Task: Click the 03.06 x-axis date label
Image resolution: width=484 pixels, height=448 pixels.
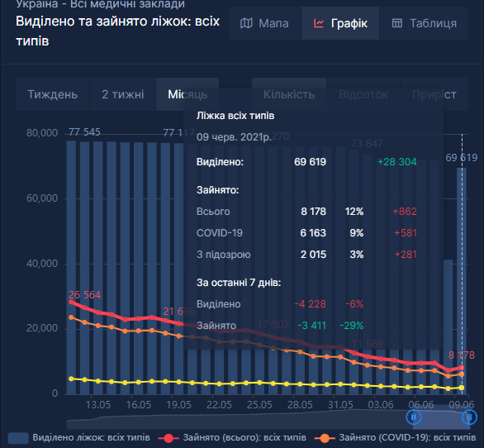Action: 381,405
